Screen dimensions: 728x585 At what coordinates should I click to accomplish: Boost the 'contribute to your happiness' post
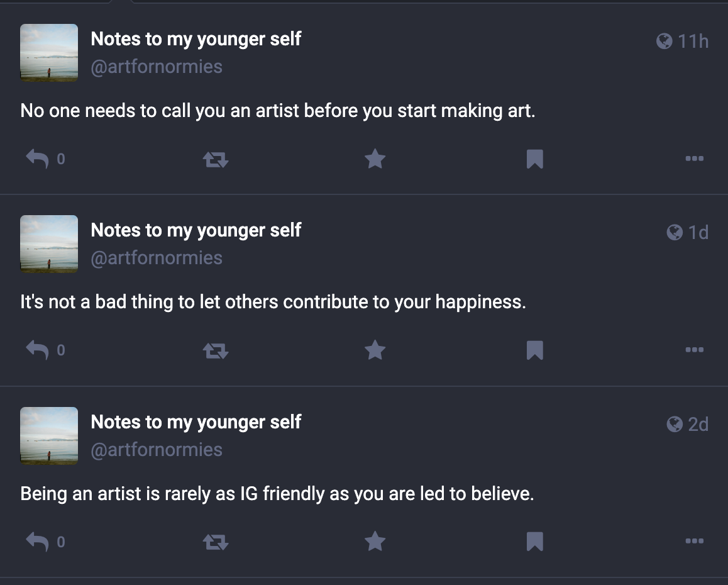[x=216, y=351]
